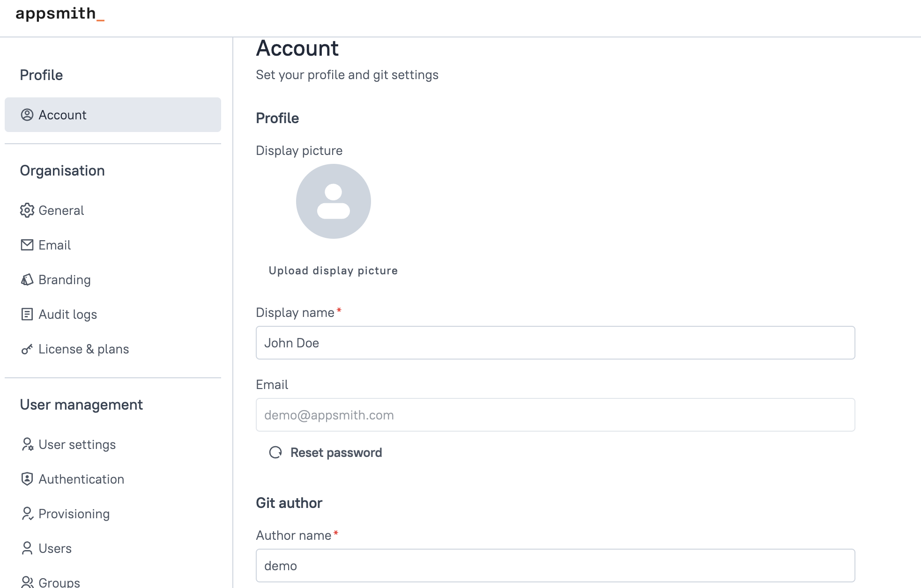The width and height of the screenshot is (921, 588).
Task: Focus the Display name input field
Action: click(555, 343)
